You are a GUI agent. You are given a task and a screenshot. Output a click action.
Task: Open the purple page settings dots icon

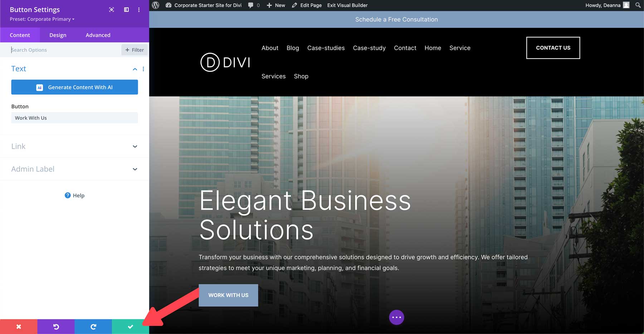coord(396,317)
